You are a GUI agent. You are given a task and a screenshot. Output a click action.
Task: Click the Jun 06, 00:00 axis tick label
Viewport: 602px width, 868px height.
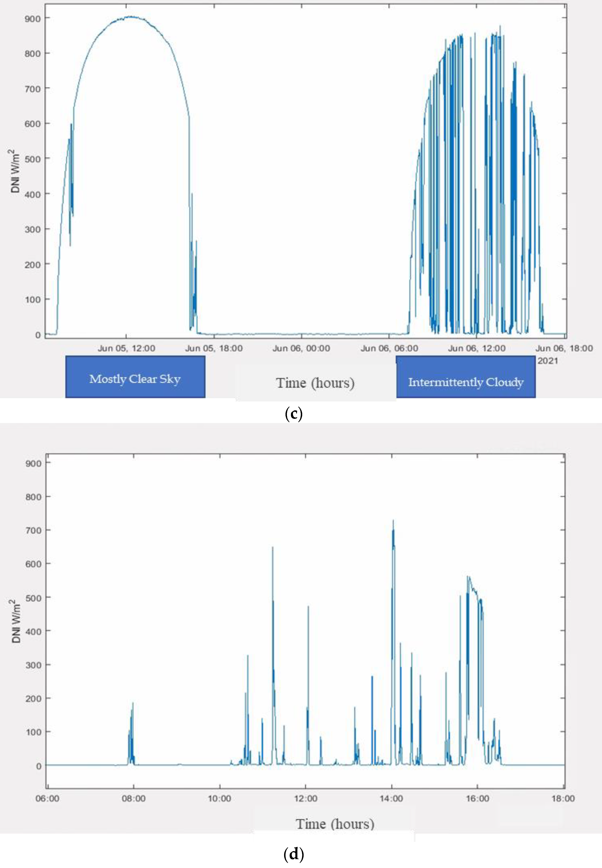coord(301,348)
